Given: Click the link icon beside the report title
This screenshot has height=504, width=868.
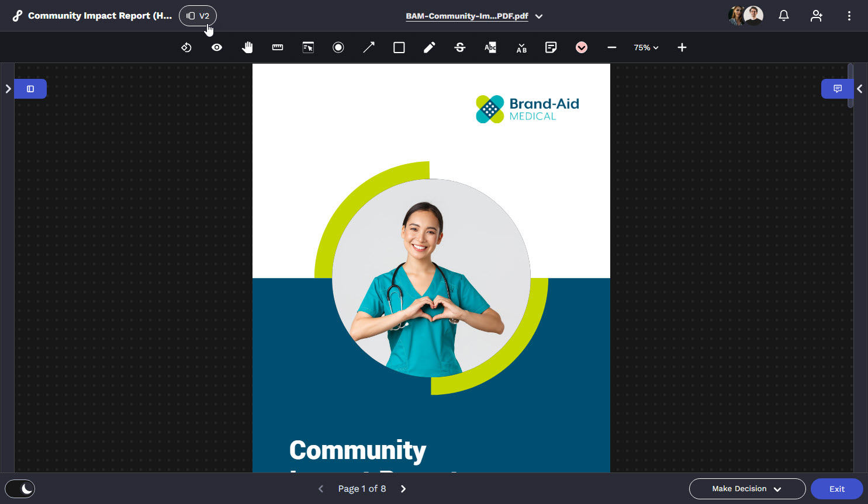Looking at the screenshot, I should coord(18,16).
